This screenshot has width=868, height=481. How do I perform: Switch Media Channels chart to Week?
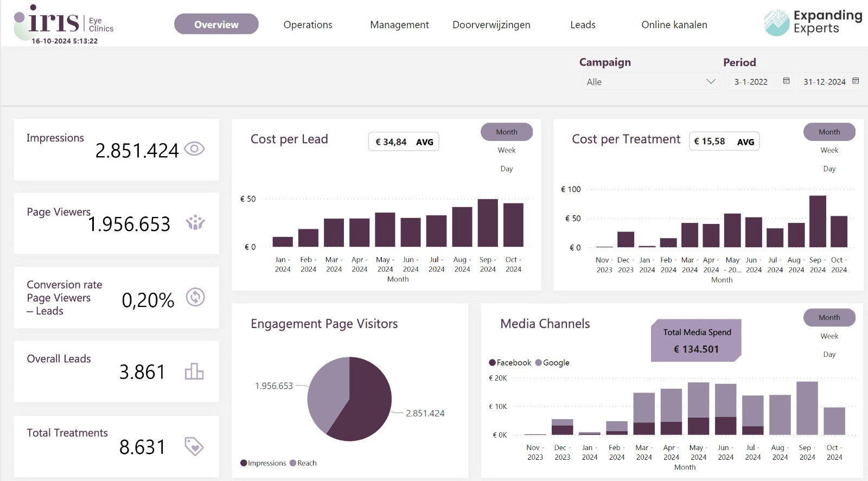click(829, 336)
